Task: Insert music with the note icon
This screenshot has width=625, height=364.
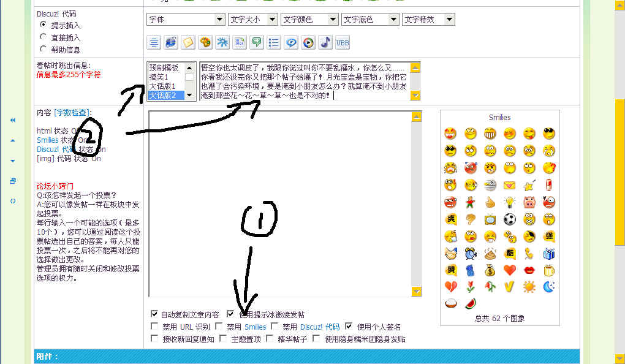Action: 325,42
